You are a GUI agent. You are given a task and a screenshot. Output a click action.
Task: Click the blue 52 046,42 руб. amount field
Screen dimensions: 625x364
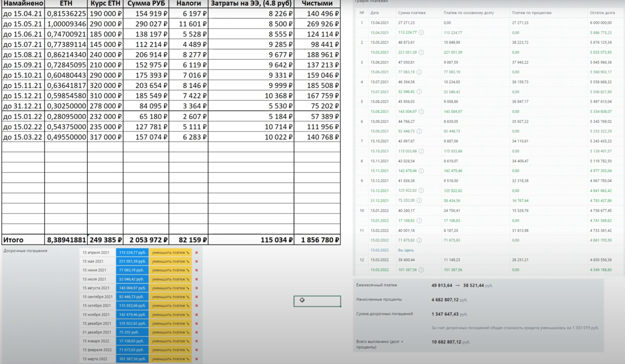pyautogui.click(x=132, y=279)
